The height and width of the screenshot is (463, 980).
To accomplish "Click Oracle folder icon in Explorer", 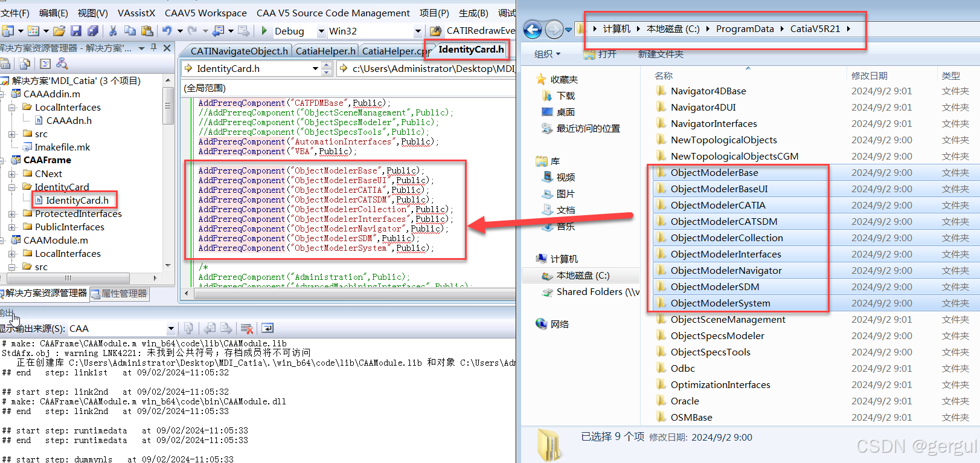I will tap(661, 401).
